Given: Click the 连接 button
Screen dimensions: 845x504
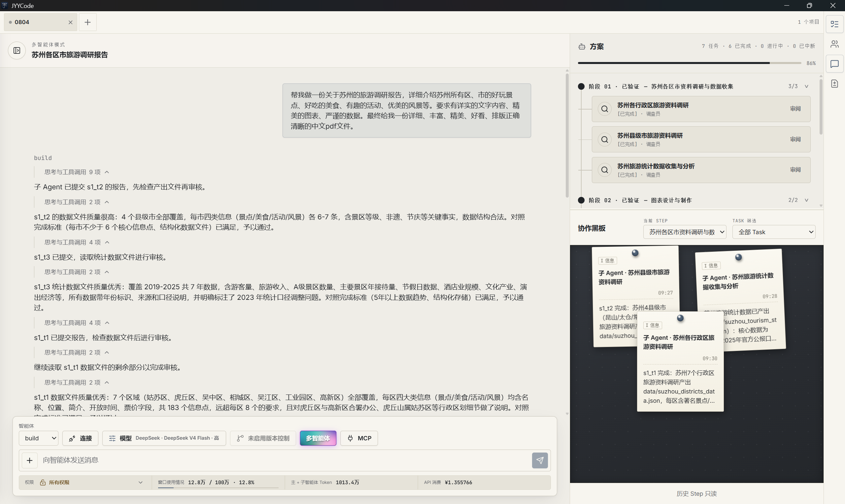Looking at the screenshot, I should pyautogui.click(x=80, y=438).
